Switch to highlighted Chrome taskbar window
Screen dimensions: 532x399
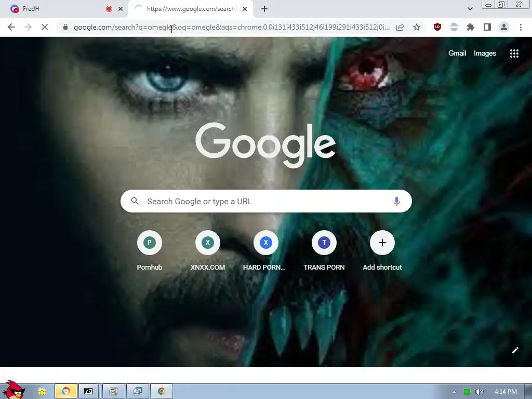click(x=66, y=392)
